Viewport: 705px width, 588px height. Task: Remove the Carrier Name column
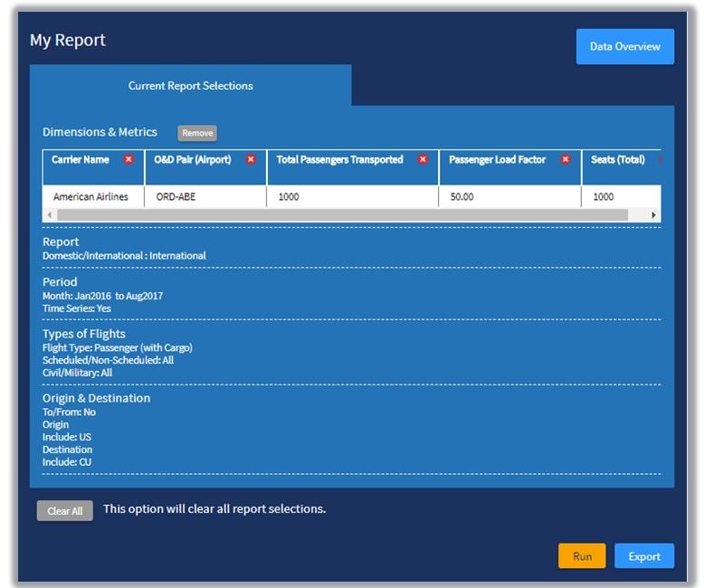[x=129, y=159]
